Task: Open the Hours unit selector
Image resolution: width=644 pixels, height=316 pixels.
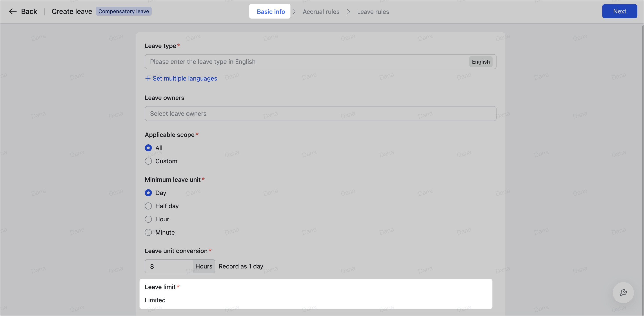Action: point(204,266)
